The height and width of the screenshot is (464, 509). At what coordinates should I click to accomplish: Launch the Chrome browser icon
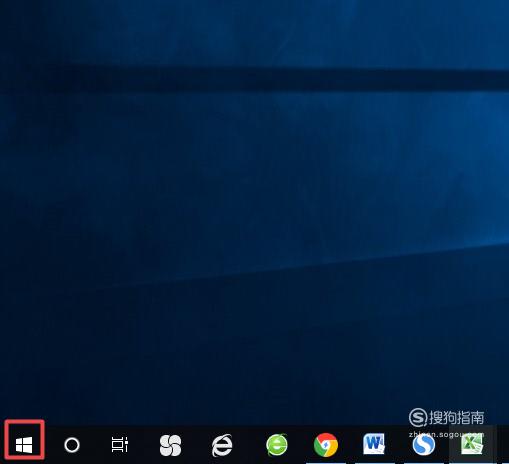pyautogui.click(x=326, y=445)
